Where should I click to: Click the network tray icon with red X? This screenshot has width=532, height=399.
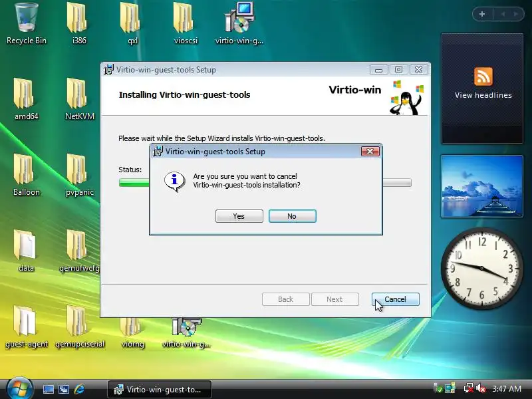point(469,388)
